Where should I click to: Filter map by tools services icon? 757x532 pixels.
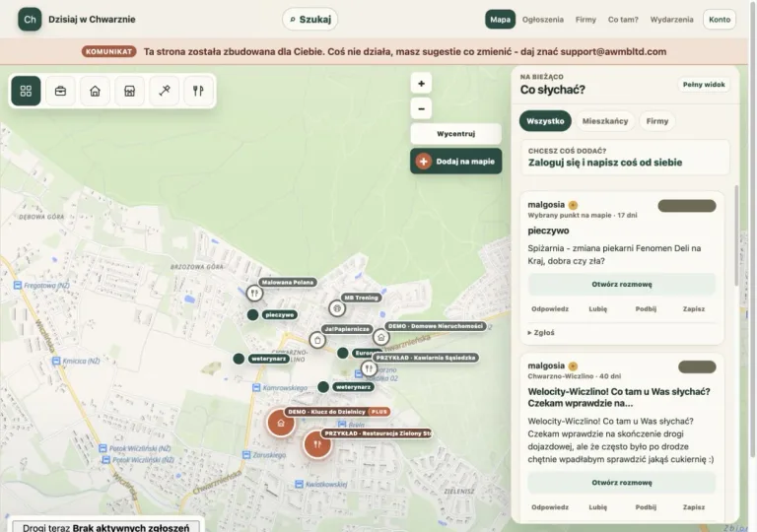point(165,91)
